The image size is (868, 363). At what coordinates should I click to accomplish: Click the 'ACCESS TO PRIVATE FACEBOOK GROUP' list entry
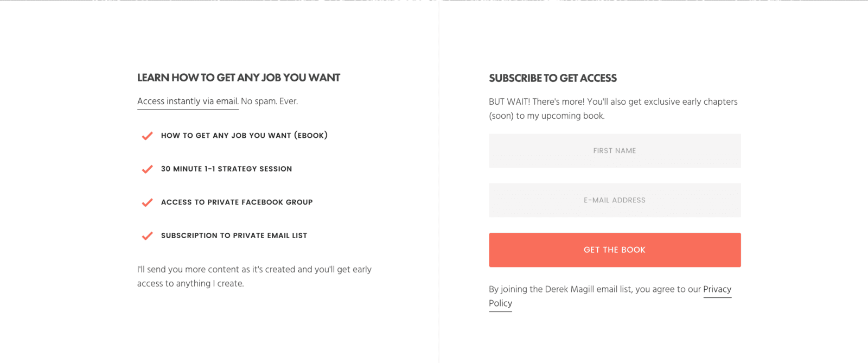[237, 202]
